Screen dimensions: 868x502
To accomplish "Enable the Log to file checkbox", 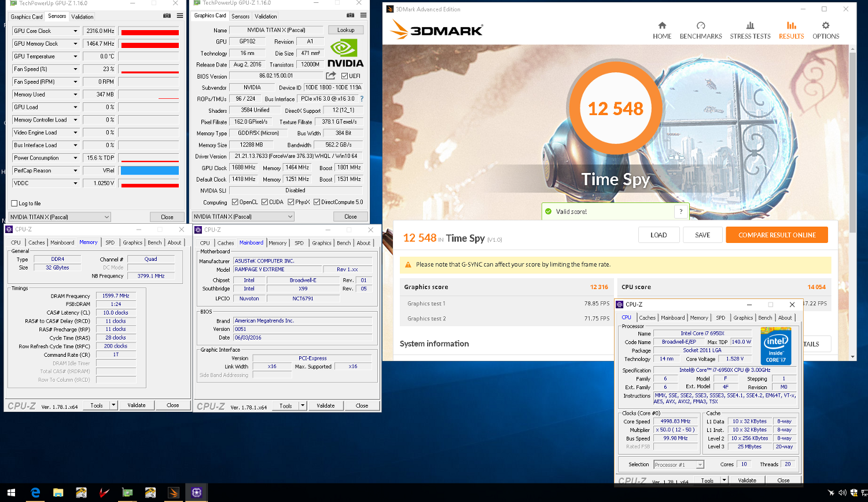I will coord(14,203).
